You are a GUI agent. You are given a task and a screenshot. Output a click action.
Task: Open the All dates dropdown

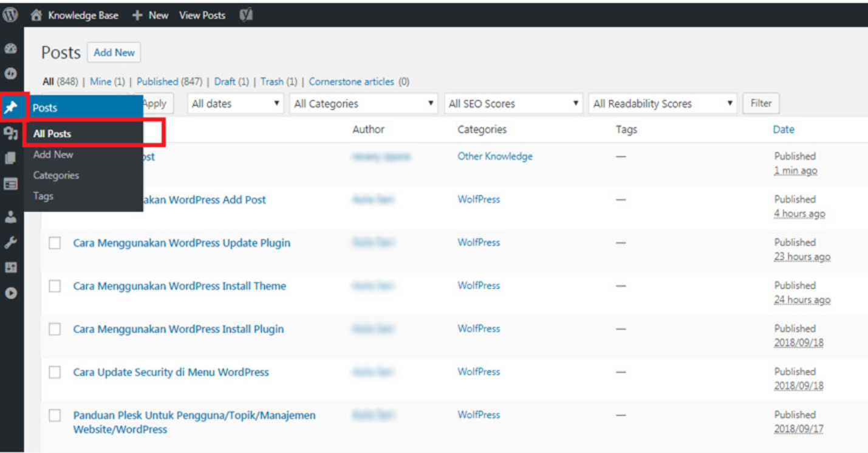coord(236,104)
